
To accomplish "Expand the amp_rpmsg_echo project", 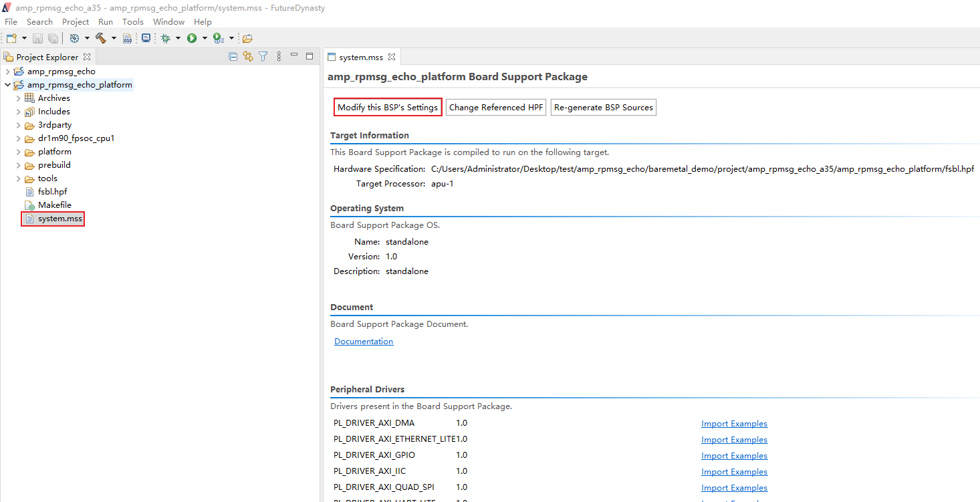I will (x=7, y=72).
